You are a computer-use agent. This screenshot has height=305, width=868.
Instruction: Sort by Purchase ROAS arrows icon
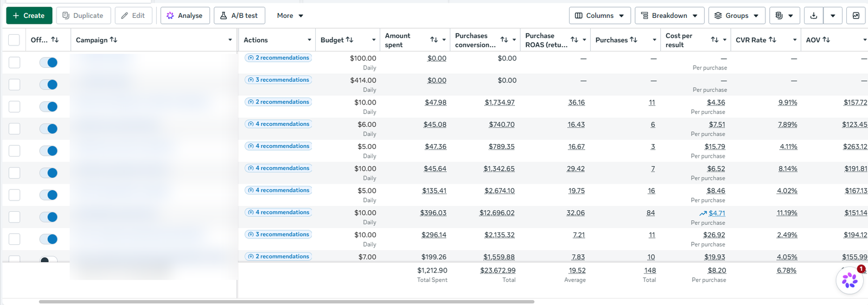(575, 40)
